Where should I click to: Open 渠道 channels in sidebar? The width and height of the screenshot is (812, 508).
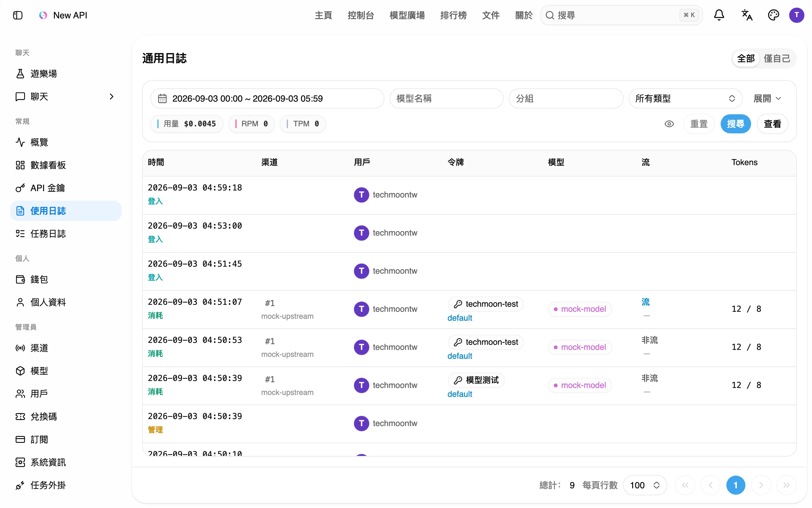tap(66, 348)
